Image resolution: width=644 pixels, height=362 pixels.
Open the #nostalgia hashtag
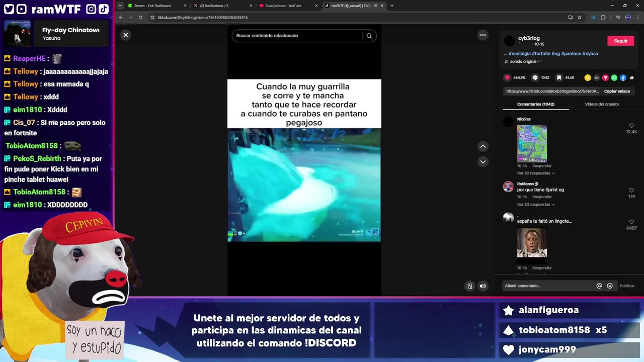click(x=519, y=53)
